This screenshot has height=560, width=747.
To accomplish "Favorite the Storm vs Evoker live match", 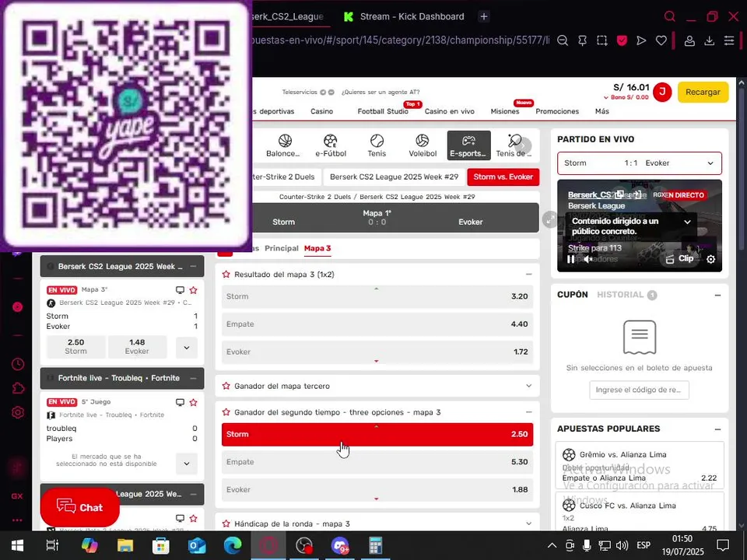I will point(194,290).
